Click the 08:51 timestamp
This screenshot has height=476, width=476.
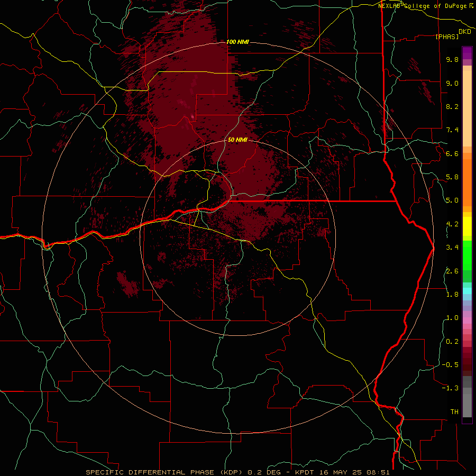pos(378,472)
